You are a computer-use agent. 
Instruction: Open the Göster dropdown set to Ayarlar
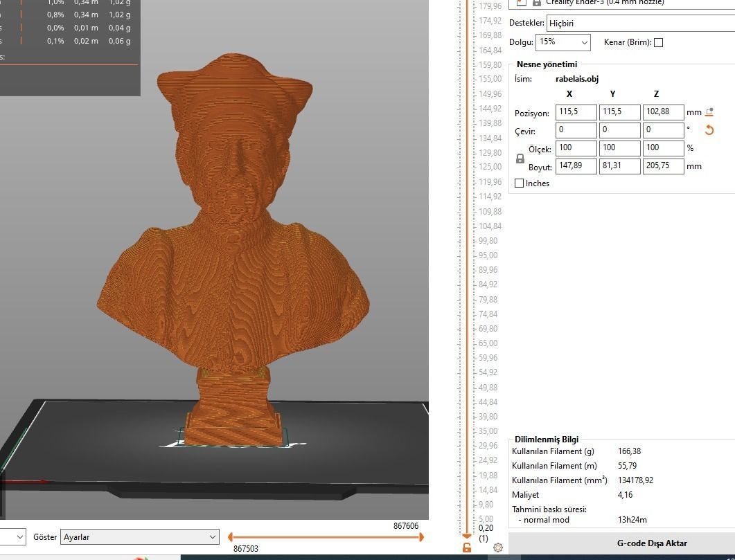(x=140, y=537)
